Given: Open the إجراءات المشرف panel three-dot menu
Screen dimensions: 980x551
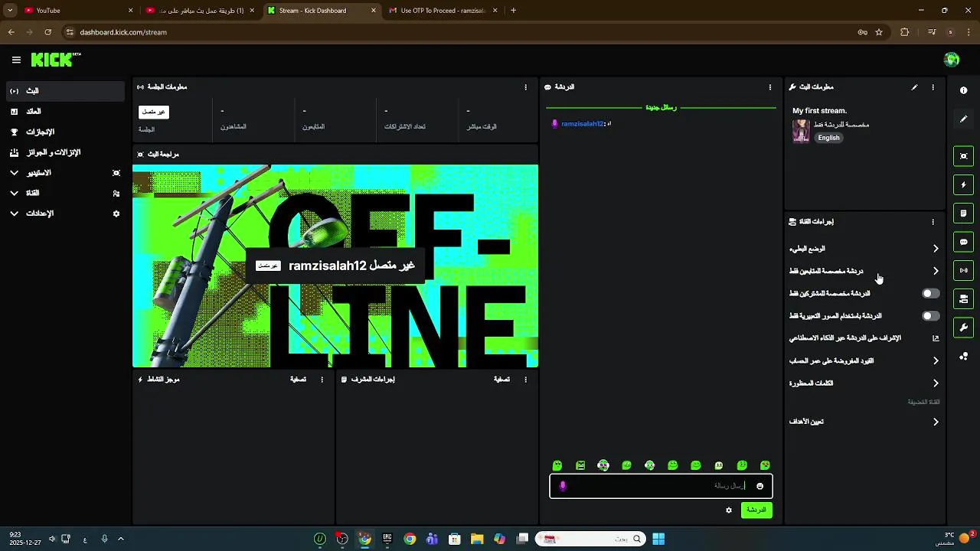Looking at the screenshot, I should [x=525, y=380].
